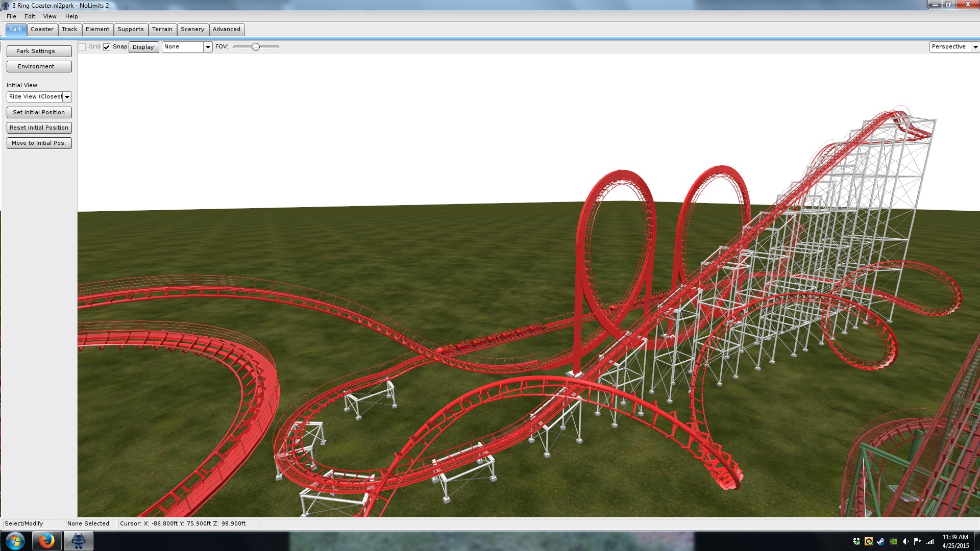Open the Windows Start menu

tap(15, 541)
